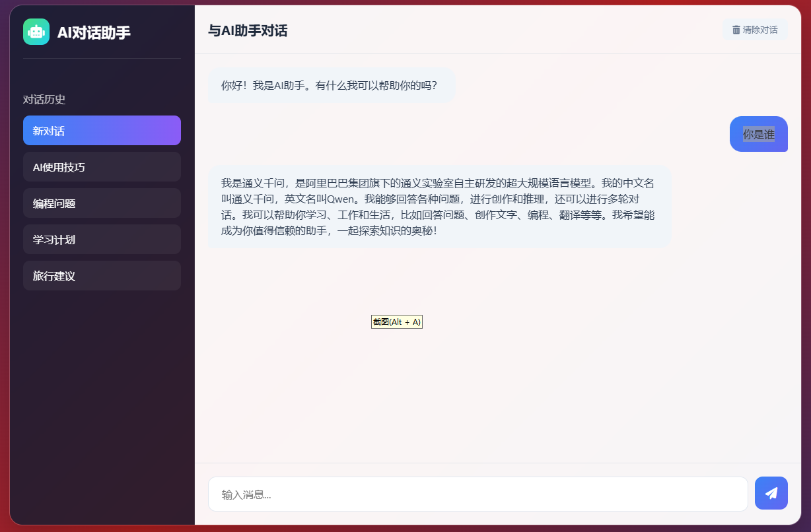Screen dimensions: 811x532
Task: Open the 学习计划 history item
Action: (x=102, y=240)
